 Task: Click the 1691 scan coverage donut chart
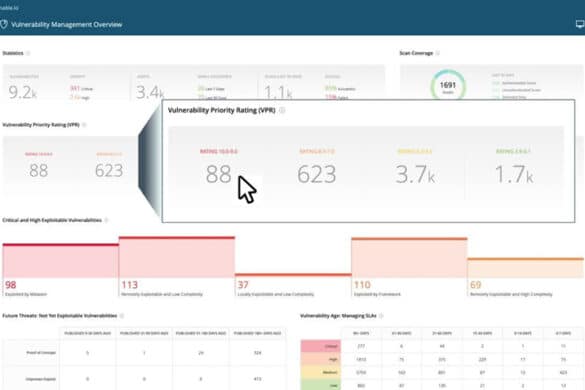[448, 85]
